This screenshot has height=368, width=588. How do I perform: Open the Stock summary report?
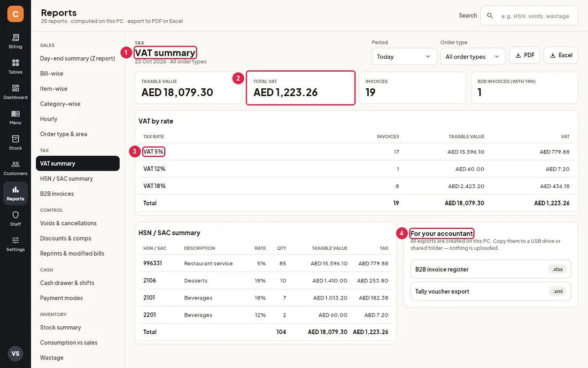pos(78,327)
